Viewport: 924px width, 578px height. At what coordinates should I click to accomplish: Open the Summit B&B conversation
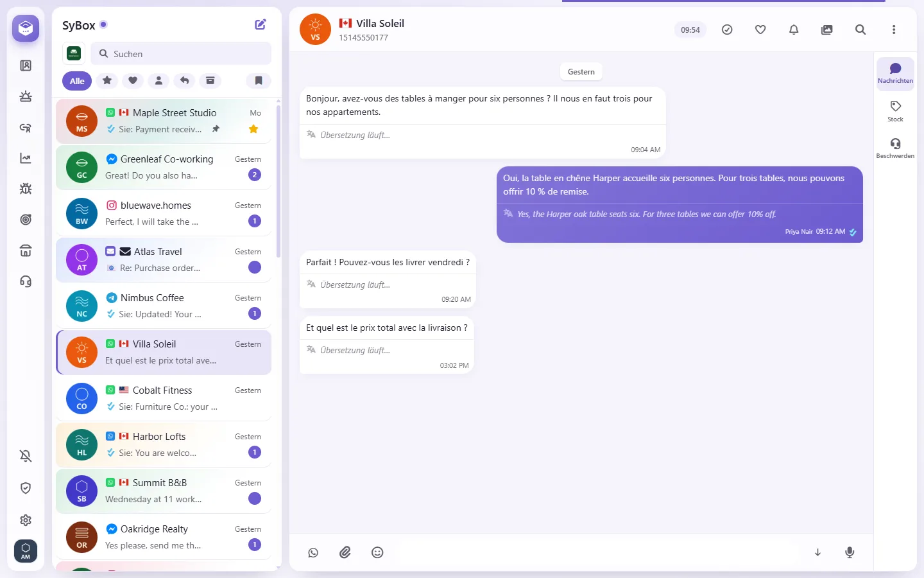click(164, 491)
